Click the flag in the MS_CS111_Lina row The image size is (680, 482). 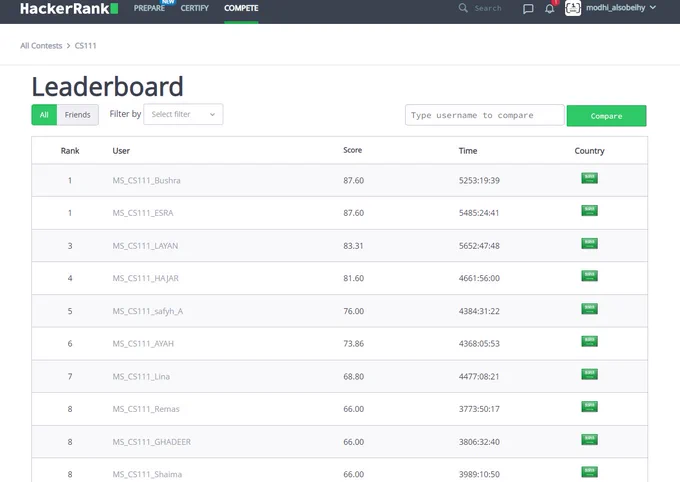(x=589, y=374)
